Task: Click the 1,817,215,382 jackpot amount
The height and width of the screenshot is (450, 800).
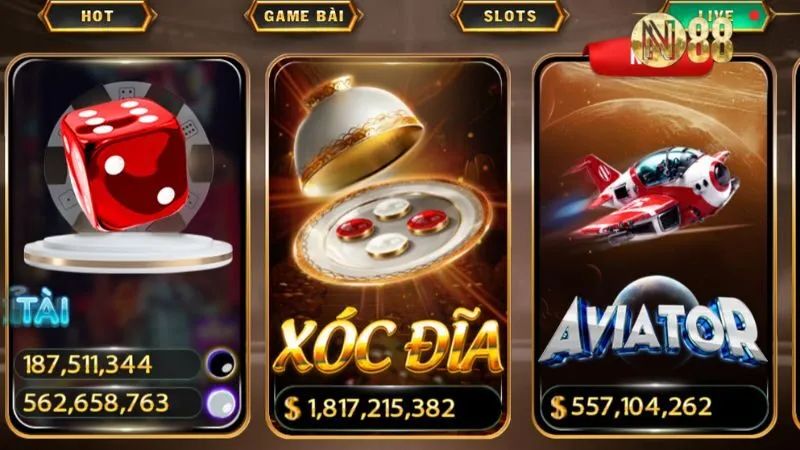Action: pos(381,408)
